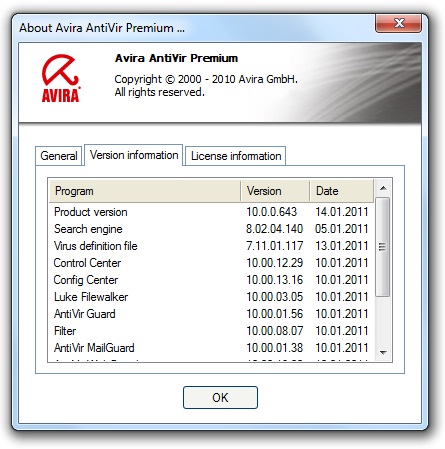Select the Virus definition file row
This screenshot has height=449, width=445.
point(211,246)
